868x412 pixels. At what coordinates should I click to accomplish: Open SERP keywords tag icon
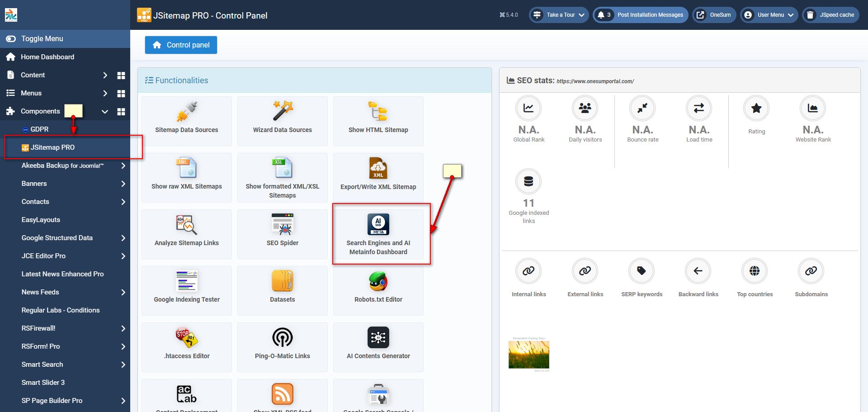pos(642,271)
